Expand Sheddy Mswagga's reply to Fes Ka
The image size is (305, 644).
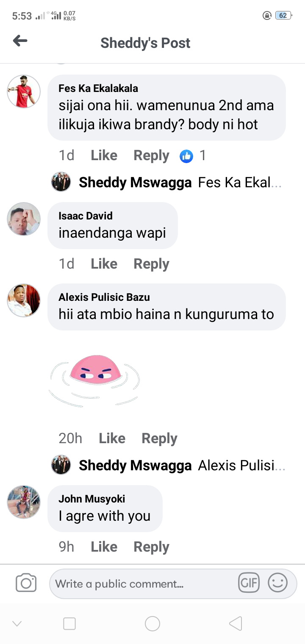(166, 183)
